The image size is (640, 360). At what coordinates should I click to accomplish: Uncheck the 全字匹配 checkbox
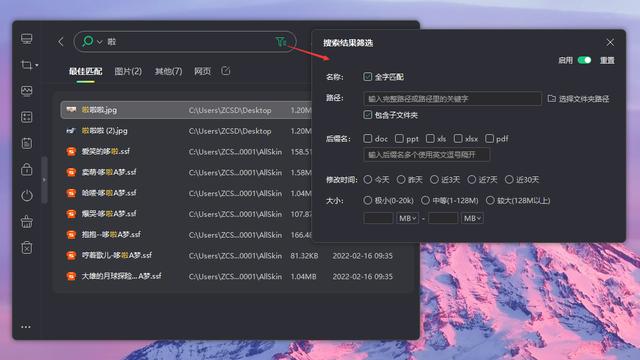pyautogui.click(x=367, y=77)
